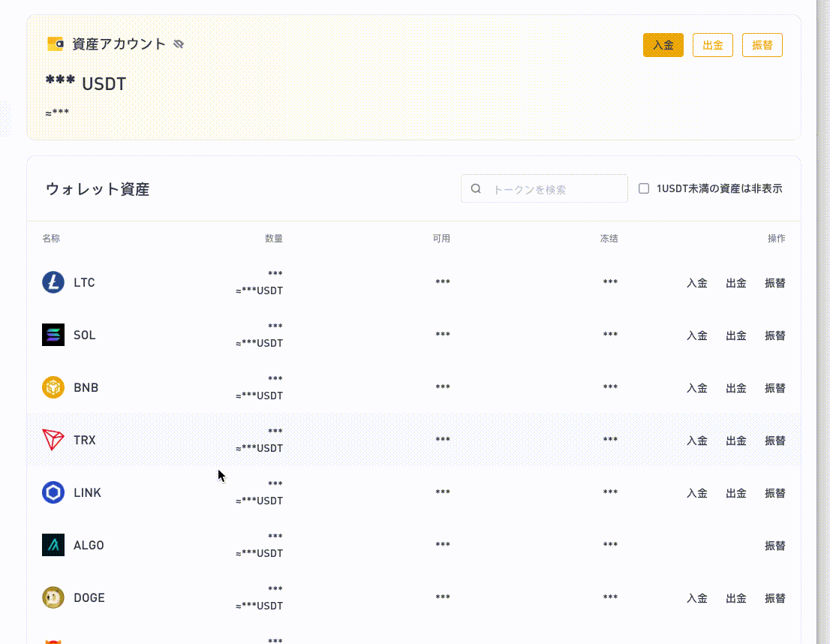Click the TRX coin icon
Viewport: 830px width, 644px height.
click(53, 440)
